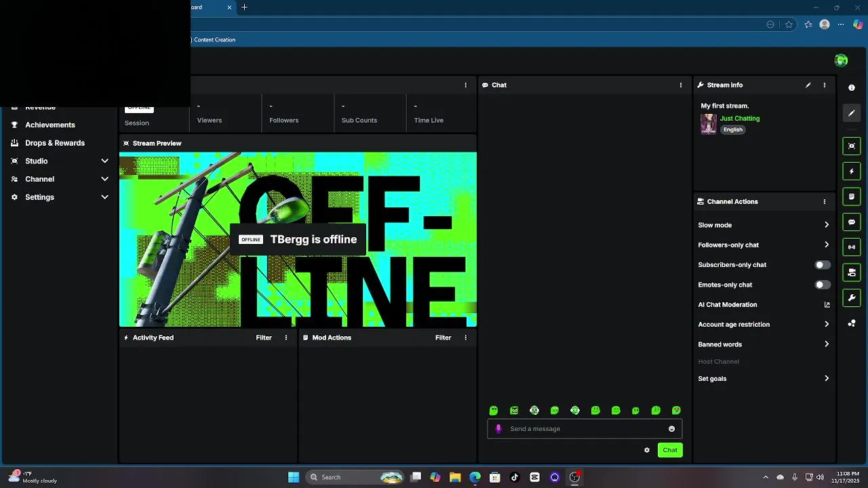Click the English language tag

coord(732,129)
